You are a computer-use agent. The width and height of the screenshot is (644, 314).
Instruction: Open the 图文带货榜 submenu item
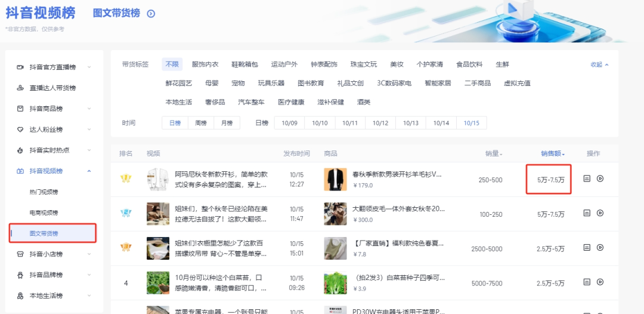[53, 233]
